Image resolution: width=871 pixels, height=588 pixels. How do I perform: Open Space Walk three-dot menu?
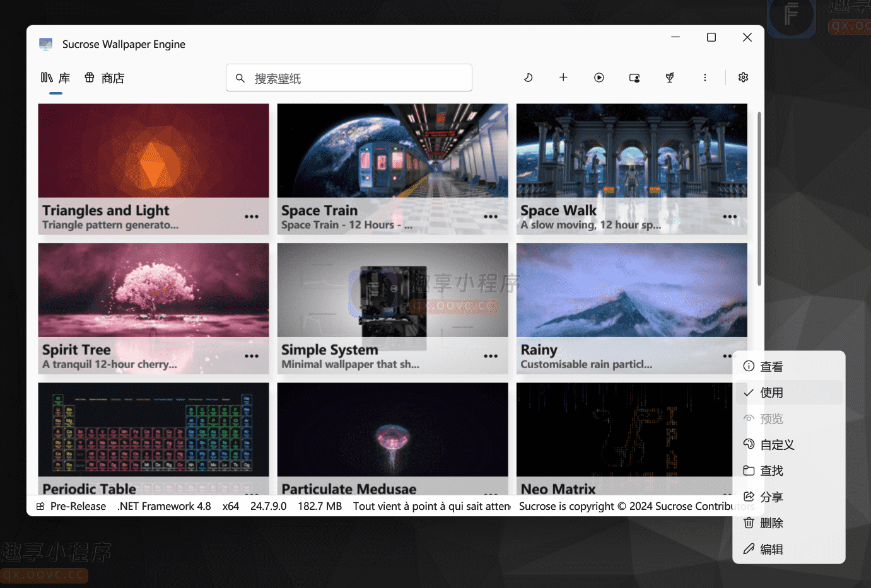click(730, 217)
